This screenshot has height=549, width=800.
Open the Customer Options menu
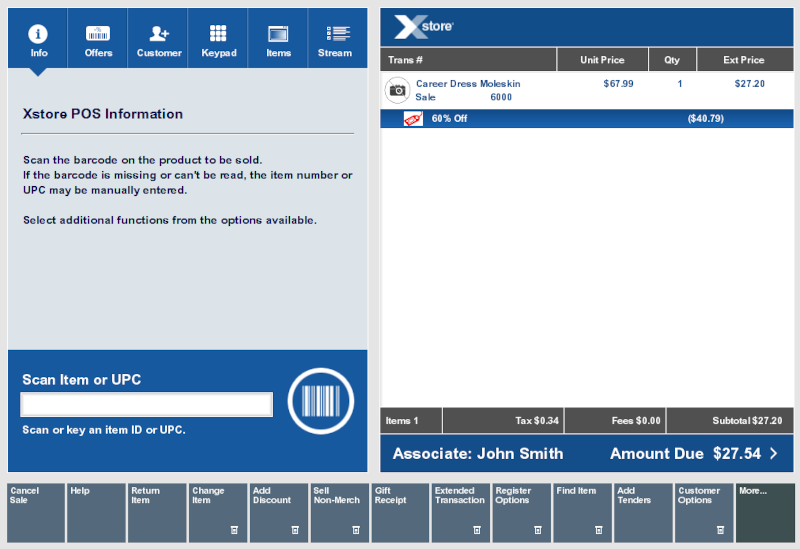[x=704, y=513]
